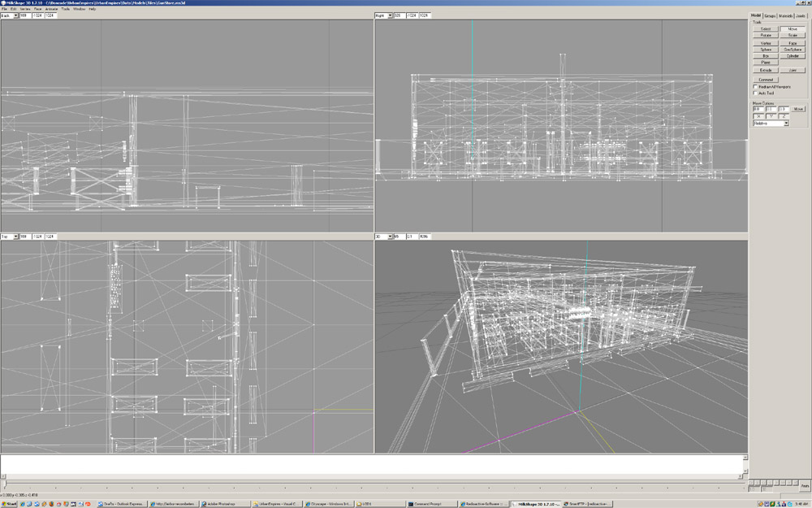The width and height of the screenshot is (812, 508).
Task: Open the Vertex menu
Action: [x=25, y=9]
